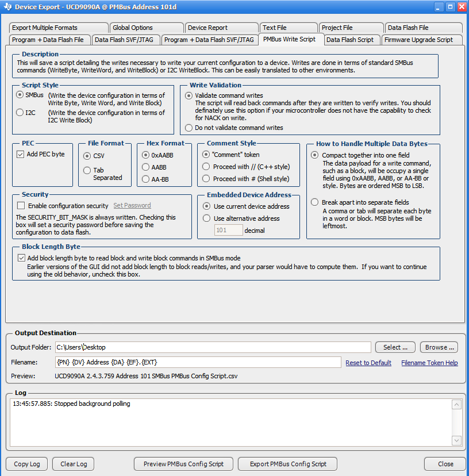Open the Device Report tab
This screenshot has width=469, height=476.
click(221, 28)
